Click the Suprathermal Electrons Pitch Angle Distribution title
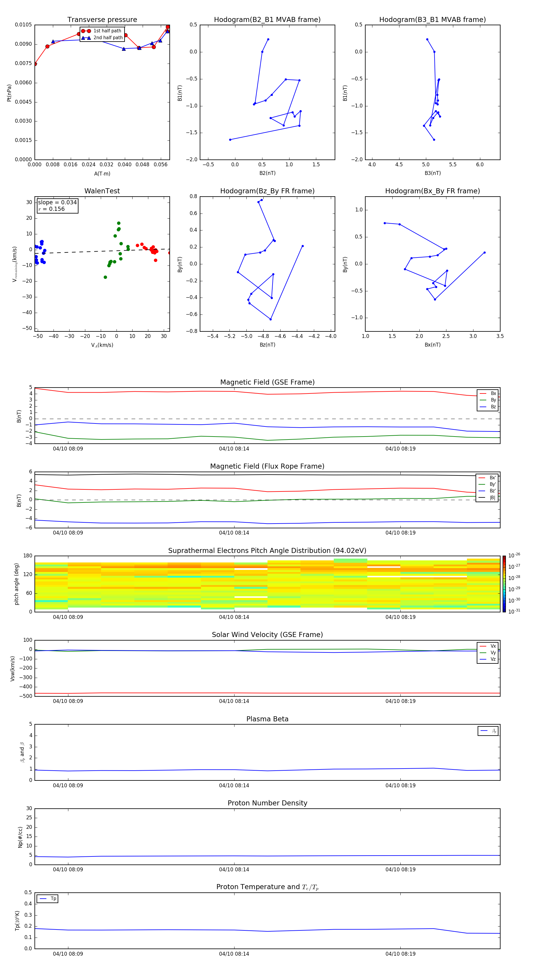This screenshot has width=535, height=980. [267, 551]
